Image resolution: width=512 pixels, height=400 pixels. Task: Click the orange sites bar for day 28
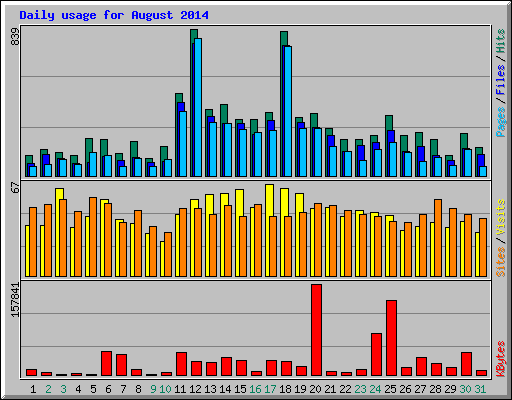pyautogui.click(x=438, y=238)
